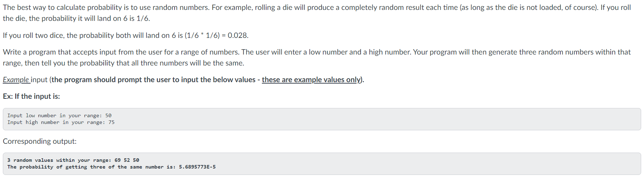Click the number 75 in the high range input

[x=112, y=122]
